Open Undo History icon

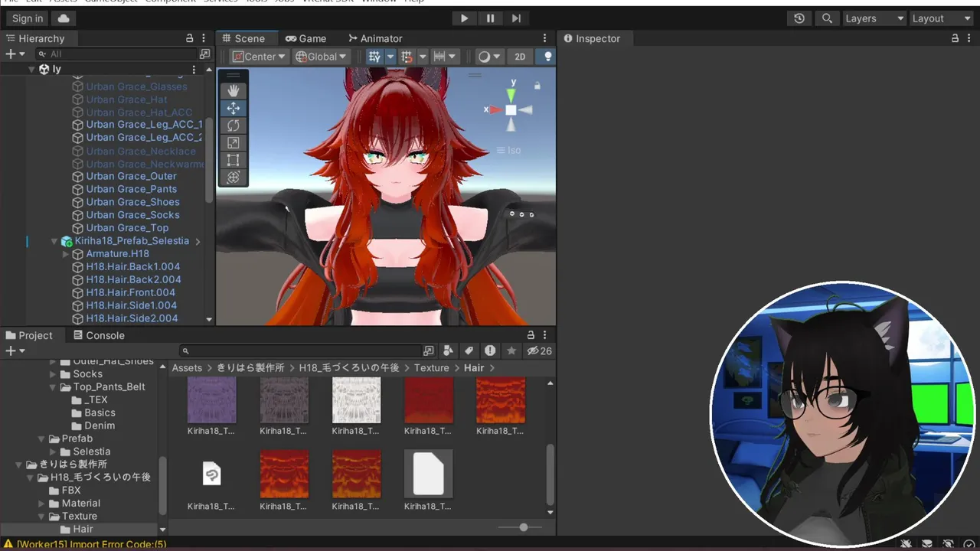pos(799,18)
